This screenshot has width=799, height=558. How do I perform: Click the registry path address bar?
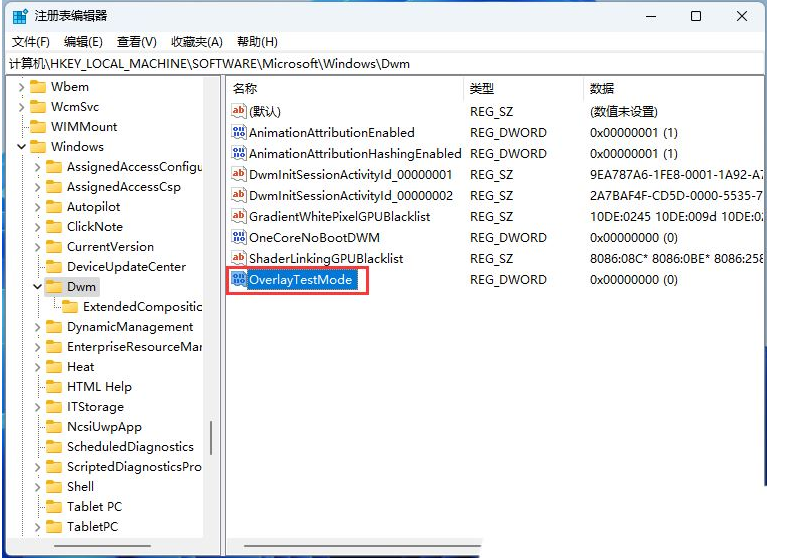(385, 64)
